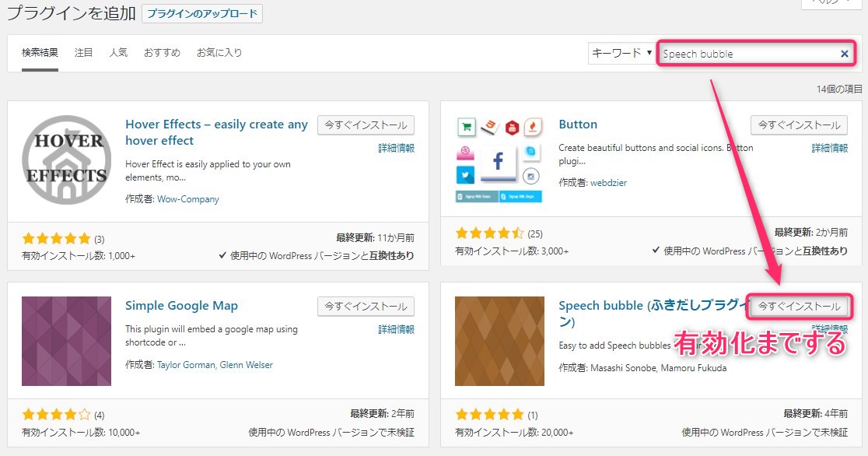Click the Speech bubble five-star rating
The height and width of the screenshot is (456, 868).
point(489,415)
